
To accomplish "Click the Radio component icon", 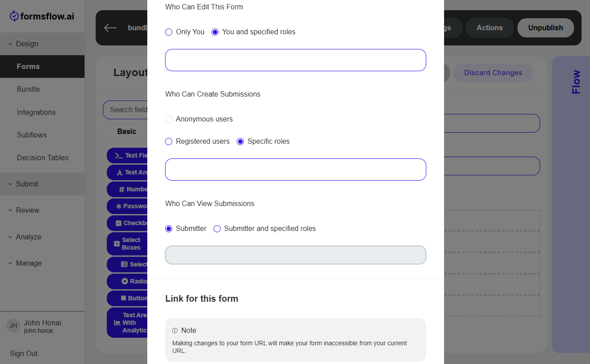I will pos(125,281).
